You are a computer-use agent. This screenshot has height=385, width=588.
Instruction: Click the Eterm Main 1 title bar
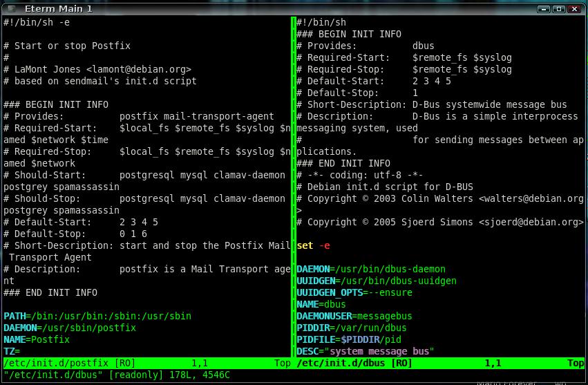click(x=276, y=8)
